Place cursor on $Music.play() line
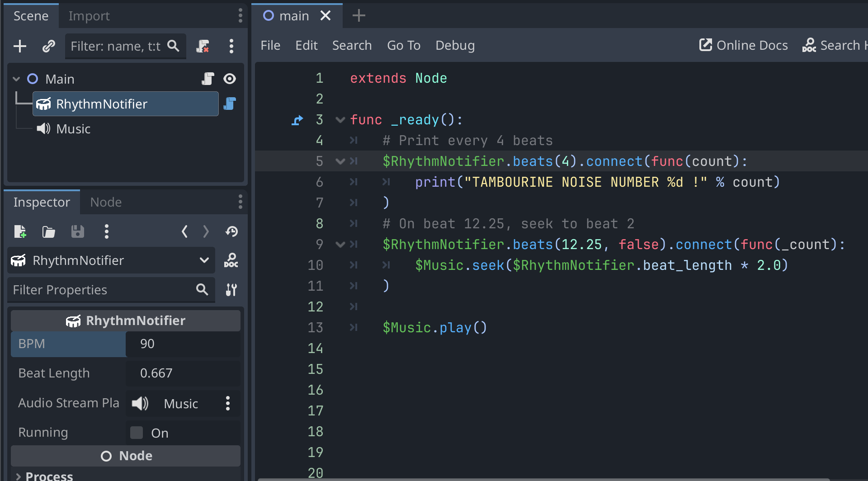Image resolution: width=868 pixels, height=481 pixels. point(434,327)
